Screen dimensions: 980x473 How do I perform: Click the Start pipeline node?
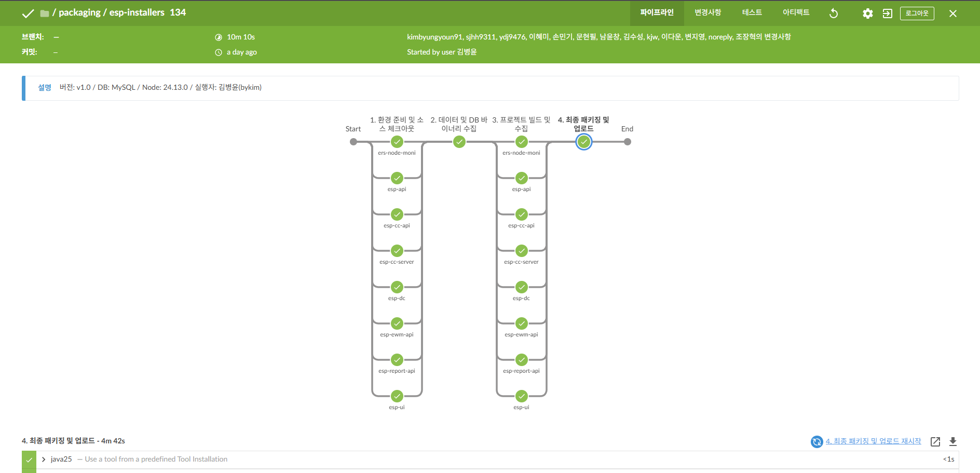353,142
